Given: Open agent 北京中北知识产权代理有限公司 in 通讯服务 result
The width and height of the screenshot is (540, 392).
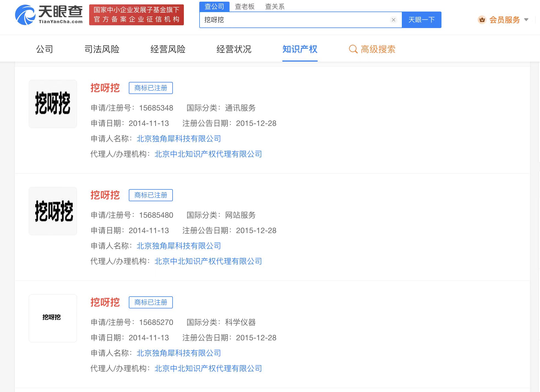Looking at the screenshot, I should pos(208,154).
